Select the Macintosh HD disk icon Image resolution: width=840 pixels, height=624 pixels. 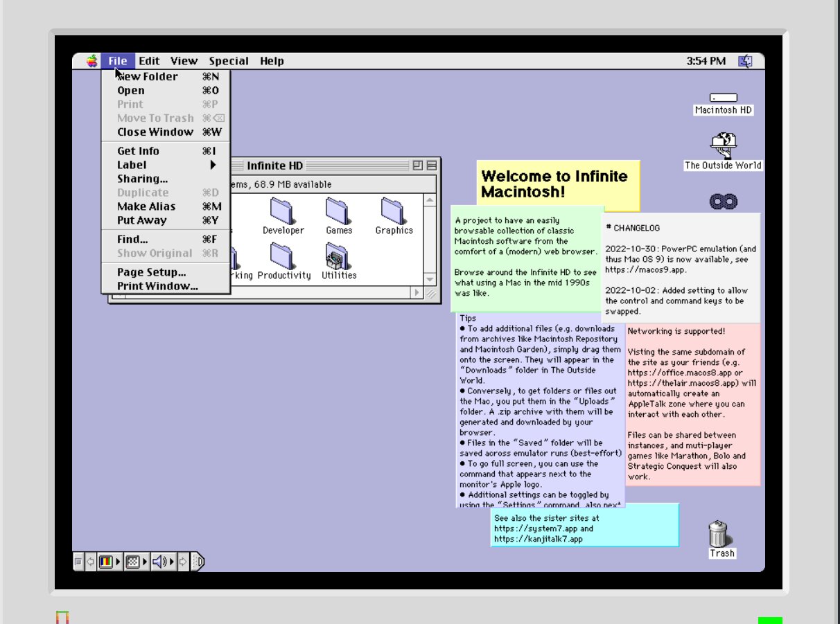724,98
